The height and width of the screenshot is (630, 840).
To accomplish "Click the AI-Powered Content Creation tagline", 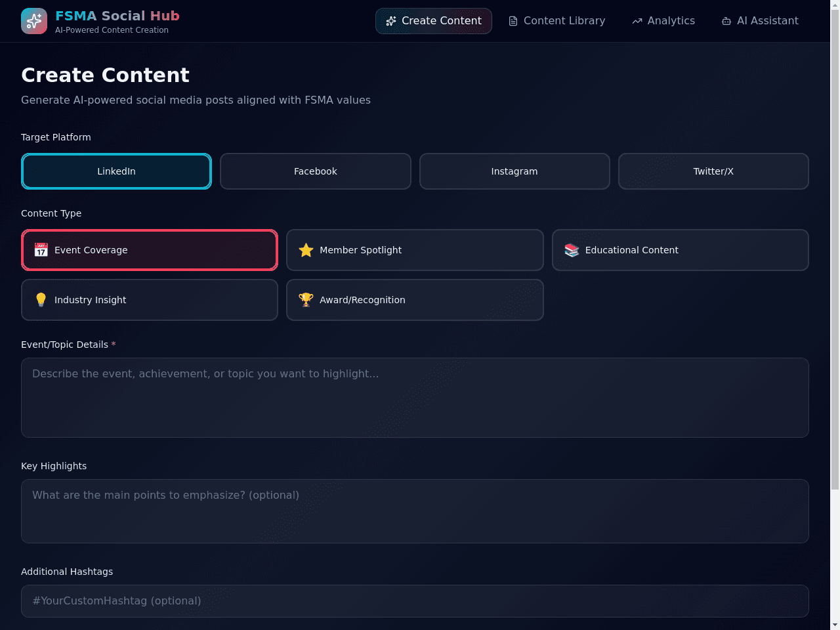I will click(x=112, y=30).
